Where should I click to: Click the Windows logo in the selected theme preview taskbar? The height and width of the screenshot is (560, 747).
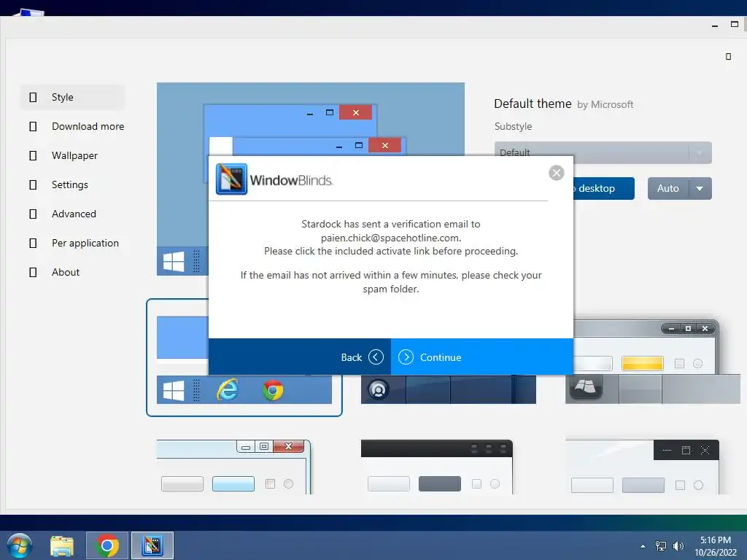point(174,390)
